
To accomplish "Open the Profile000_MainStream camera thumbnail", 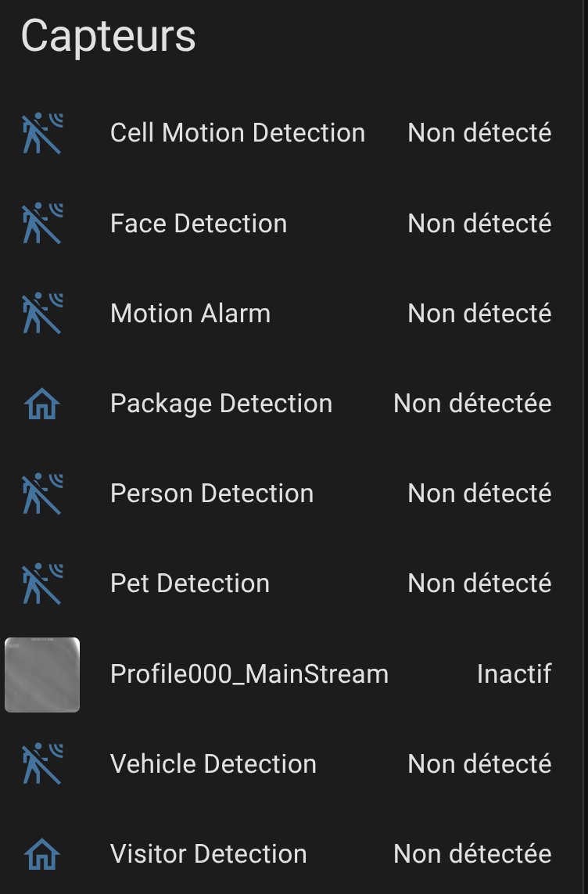I will click(42, 674).
